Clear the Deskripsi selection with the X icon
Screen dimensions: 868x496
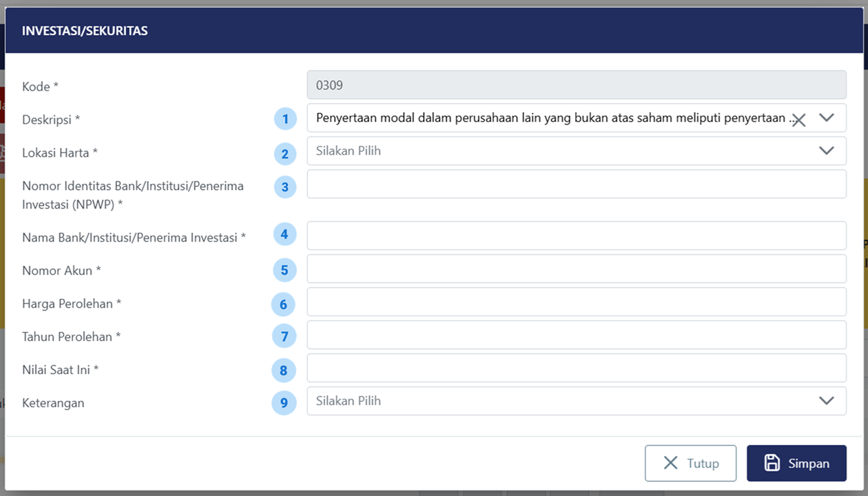tap(798, 121)
